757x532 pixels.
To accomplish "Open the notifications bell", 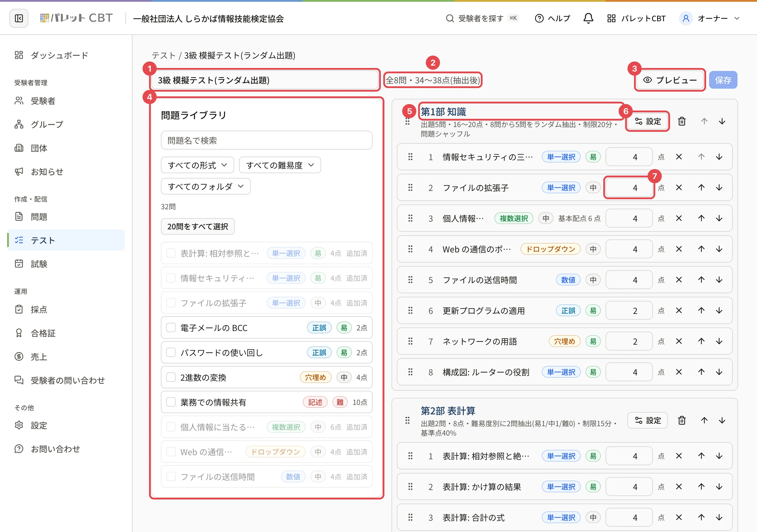I will pos(588,18).
